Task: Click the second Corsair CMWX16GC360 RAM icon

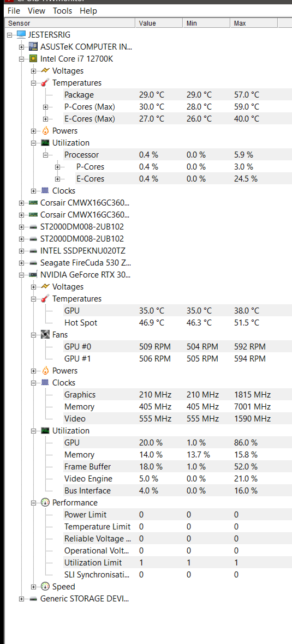Action: (x=33, y=215)
